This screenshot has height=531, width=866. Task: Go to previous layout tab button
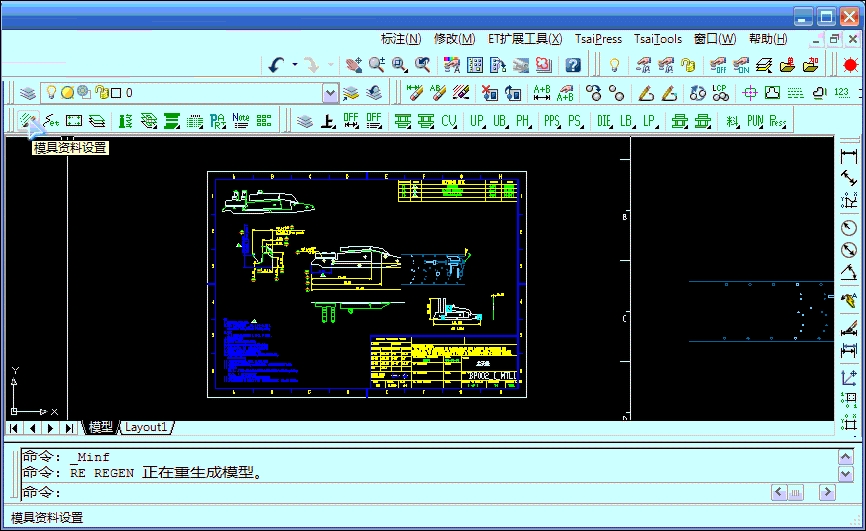tap(33, 428)
